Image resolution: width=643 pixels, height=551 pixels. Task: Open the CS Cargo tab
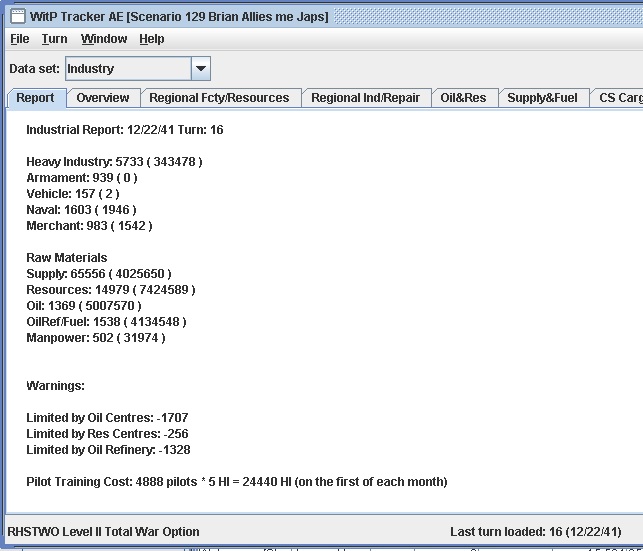(617, 98)
